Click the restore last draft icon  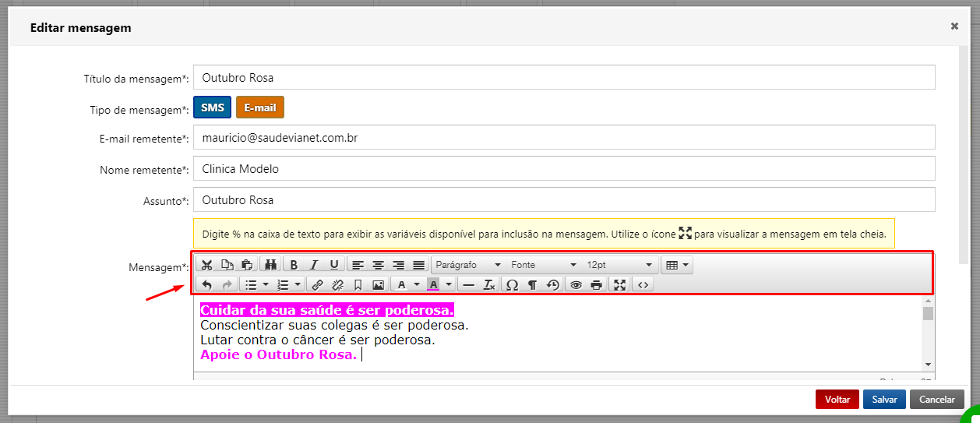coord(552,285)
